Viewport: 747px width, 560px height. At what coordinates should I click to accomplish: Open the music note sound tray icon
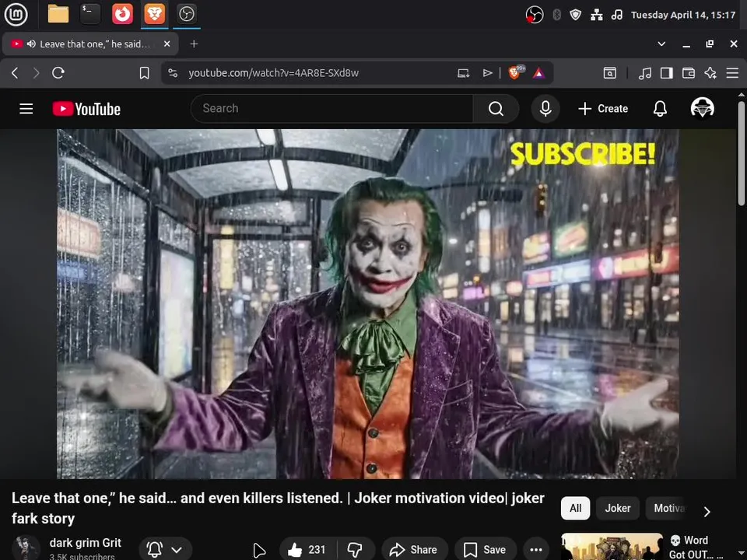(617, 16)
